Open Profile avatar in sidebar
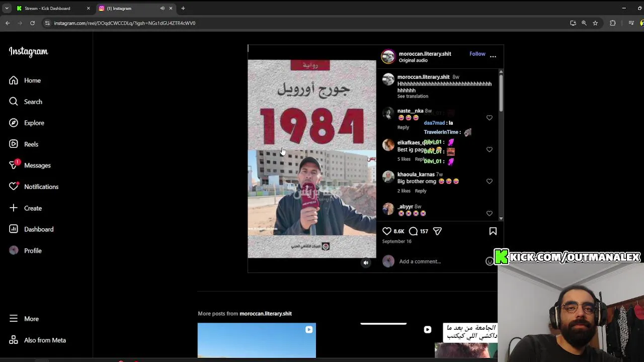Image resolution: width=644 pixels, height=362 pixels. tap(14, 250)
